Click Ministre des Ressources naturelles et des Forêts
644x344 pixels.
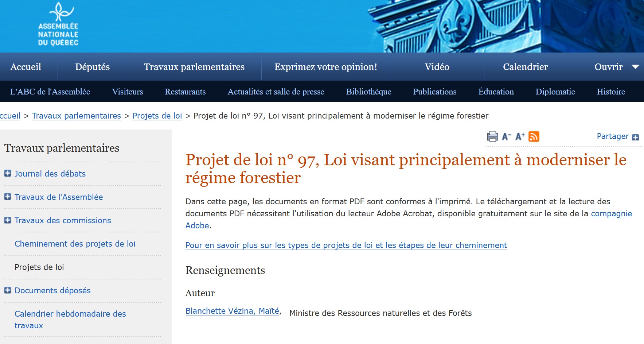coord(380,313)
